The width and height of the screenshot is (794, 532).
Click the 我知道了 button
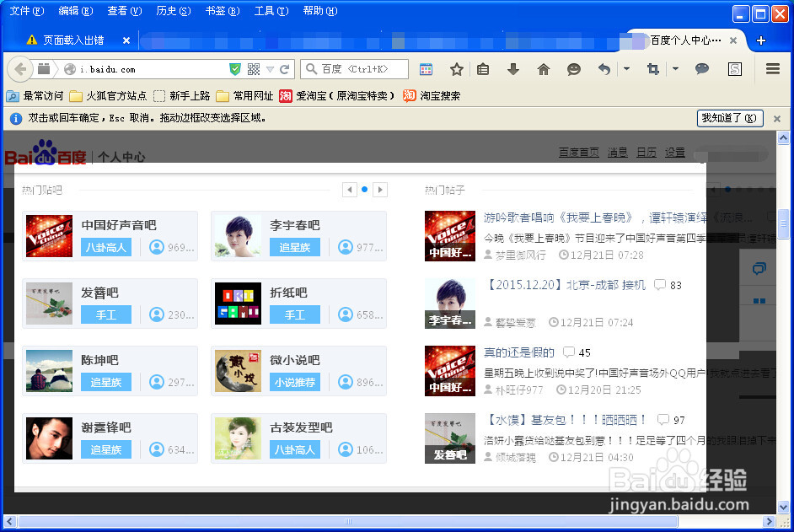[730, 118]
